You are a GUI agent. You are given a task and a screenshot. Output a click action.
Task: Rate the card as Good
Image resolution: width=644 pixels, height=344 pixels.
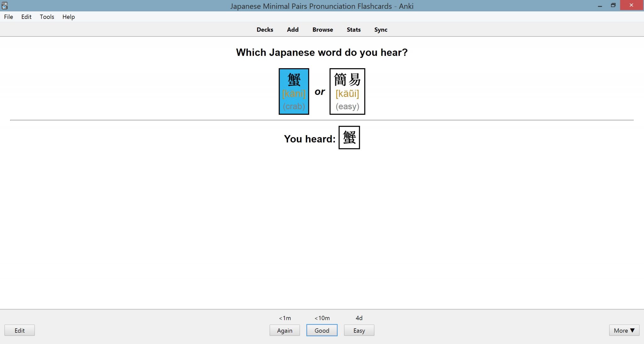click(x=322, y=330)
